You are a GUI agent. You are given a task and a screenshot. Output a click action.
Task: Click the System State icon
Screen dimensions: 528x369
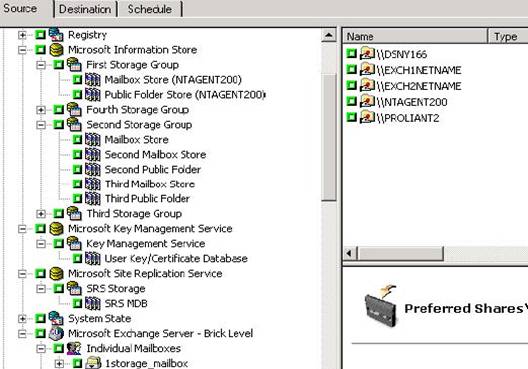[x=56, y=318]
